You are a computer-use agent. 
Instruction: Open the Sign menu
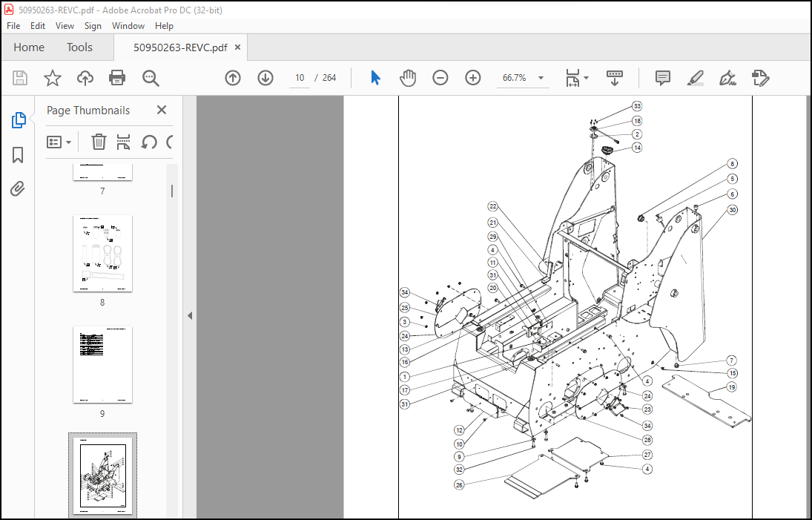pyautogui.click(x=93, y=26)
